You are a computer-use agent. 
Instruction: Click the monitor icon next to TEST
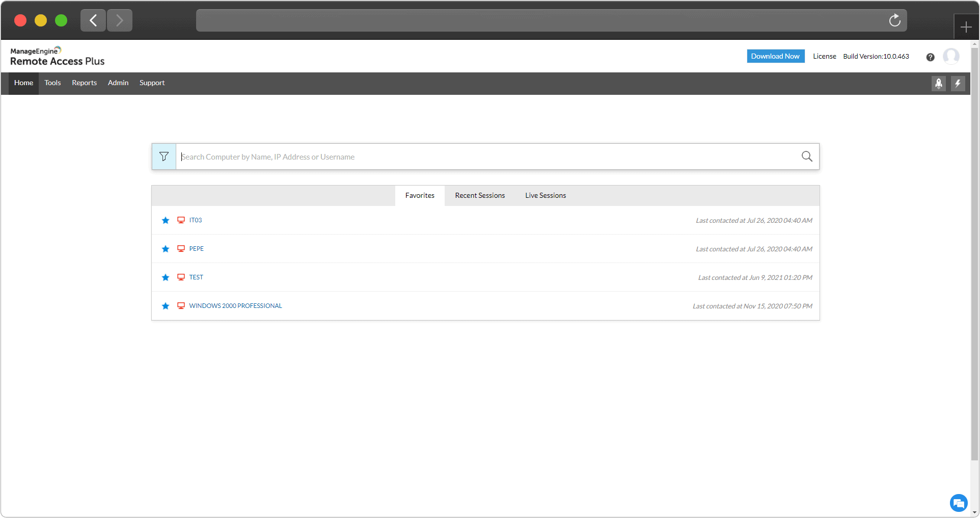point(181,277)
